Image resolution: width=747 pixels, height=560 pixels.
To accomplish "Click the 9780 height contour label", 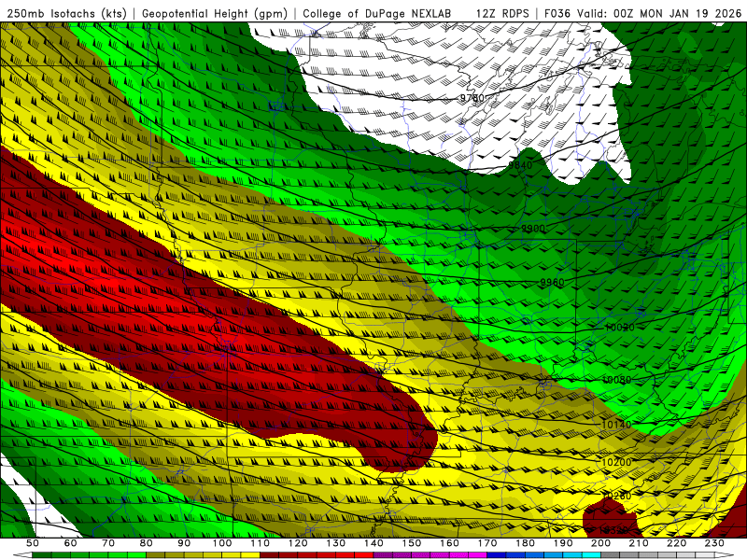I will click(x=472, y=98).
